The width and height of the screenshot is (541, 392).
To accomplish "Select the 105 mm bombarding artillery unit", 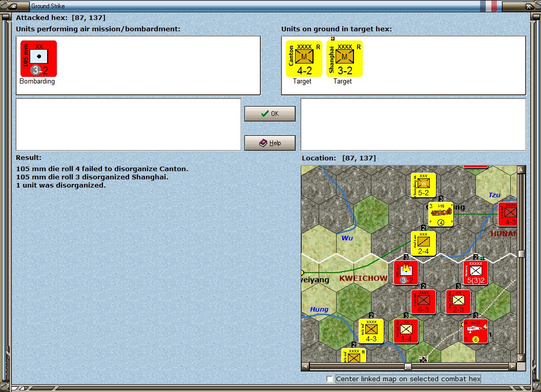I will click(38, 58).
